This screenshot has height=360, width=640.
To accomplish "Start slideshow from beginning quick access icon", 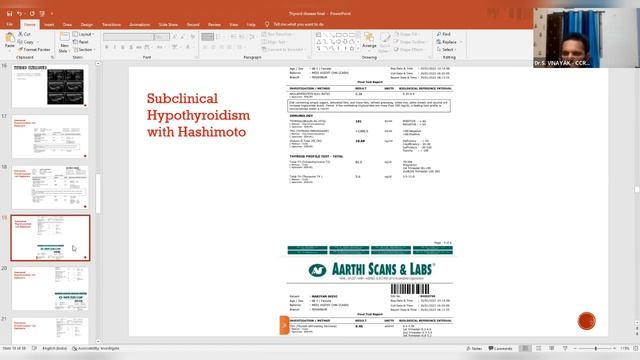I will click(42, 13).
